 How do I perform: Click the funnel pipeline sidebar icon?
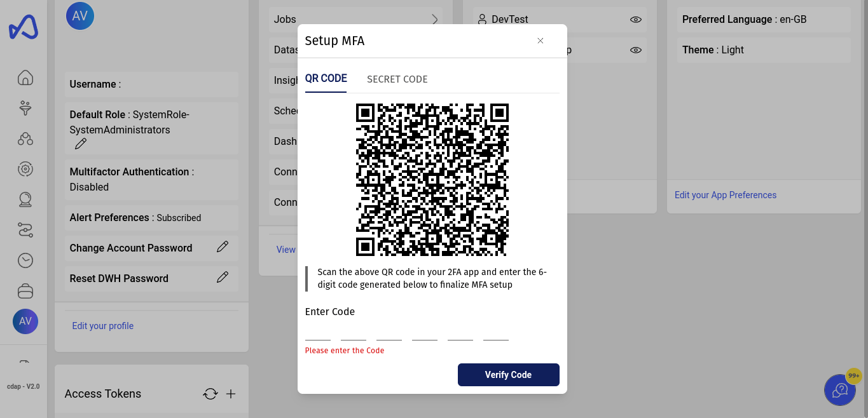tap(25, 108)
